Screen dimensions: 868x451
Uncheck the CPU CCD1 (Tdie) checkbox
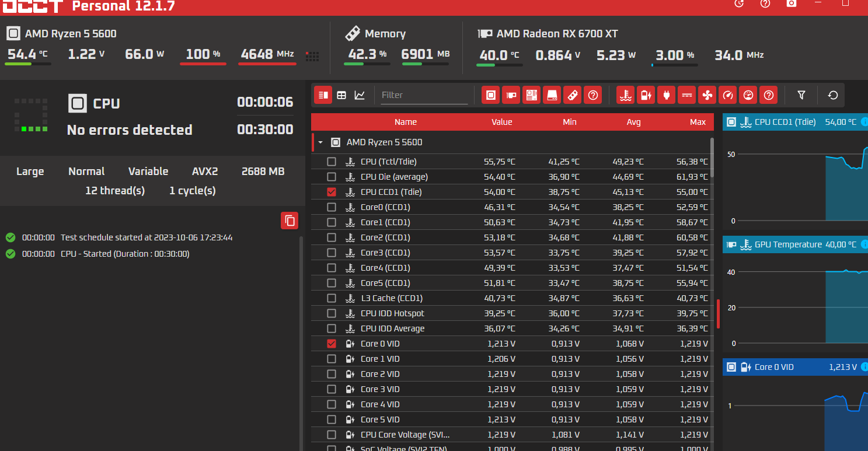332,192
